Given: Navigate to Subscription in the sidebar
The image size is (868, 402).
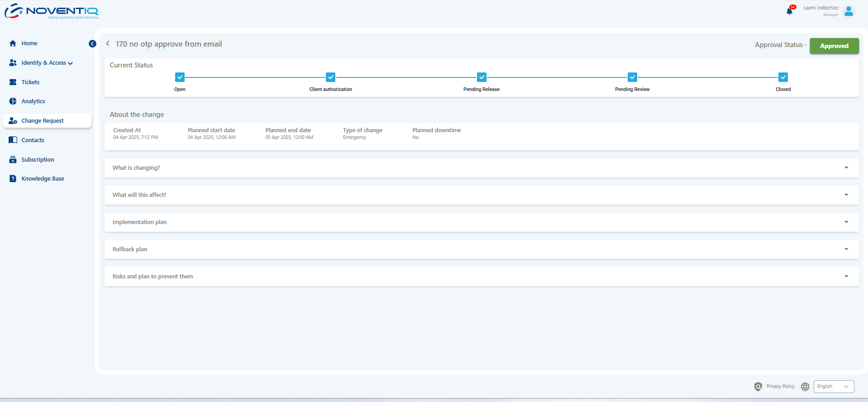Looking at the screenshot, I should pyautogui.click(x=38, y=160).
